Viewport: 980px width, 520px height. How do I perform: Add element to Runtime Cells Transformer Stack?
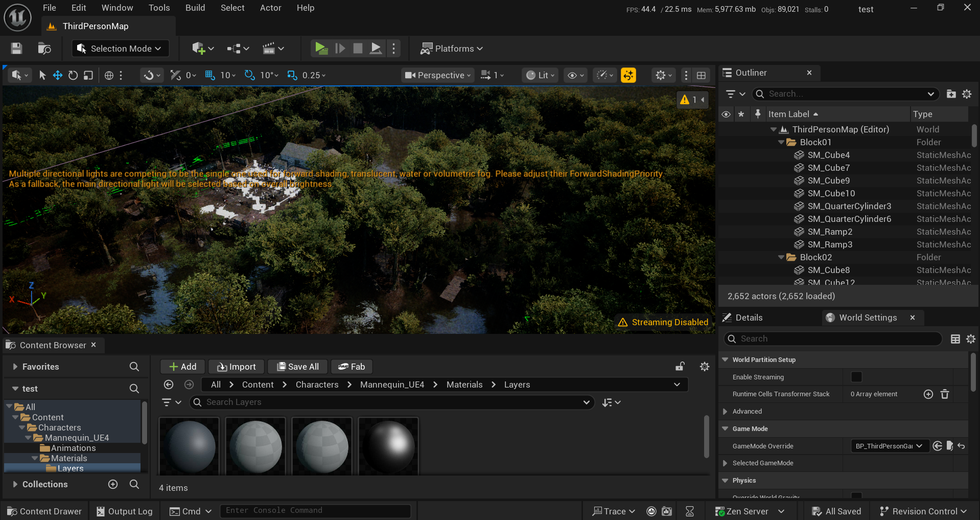point(928,394)
